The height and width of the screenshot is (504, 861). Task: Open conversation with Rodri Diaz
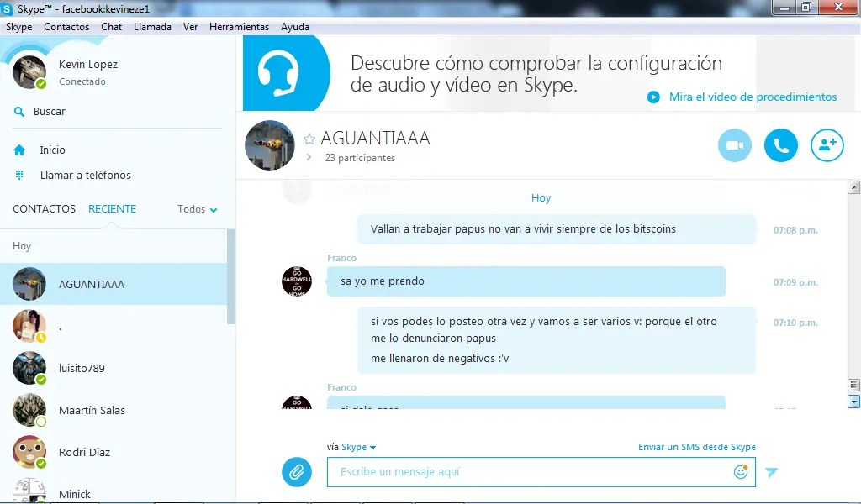[x=114, y=452]
